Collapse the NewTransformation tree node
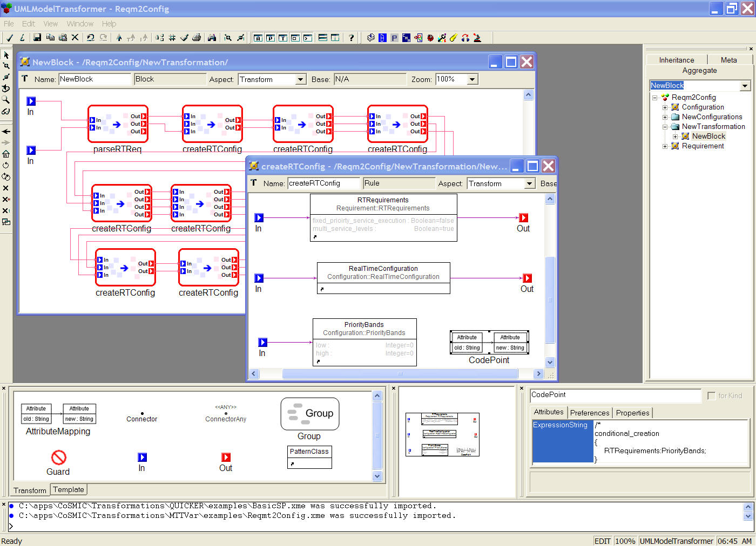Image resolution: width=756 pixels, height=546 pixels. [x=665, y=127]
